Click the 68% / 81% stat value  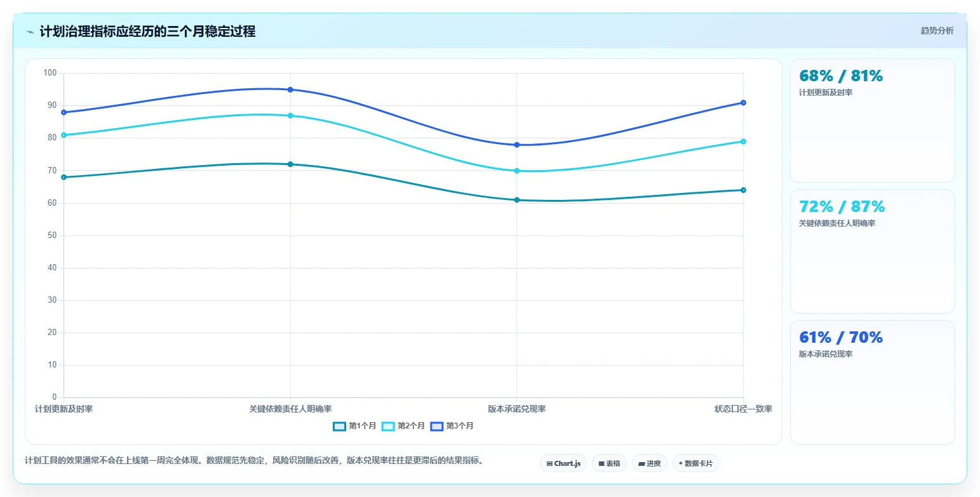pos(841,76)
